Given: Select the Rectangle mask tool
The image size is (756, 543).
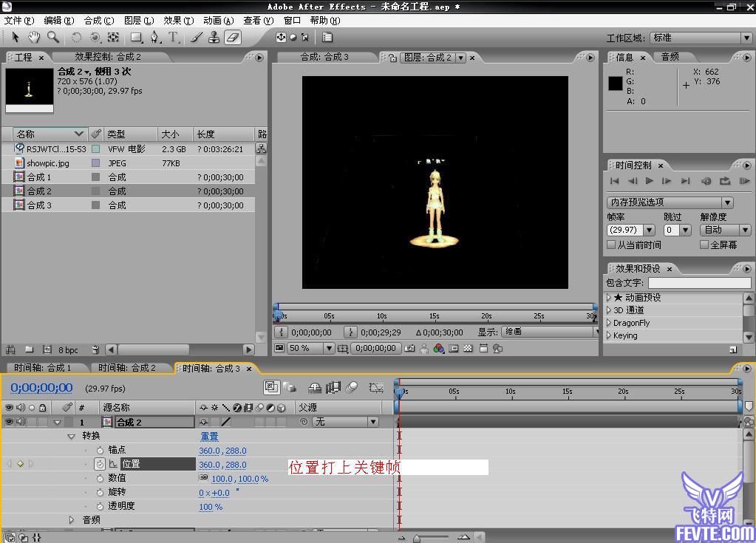Looking at the screenshot, I should tap(137, 38).
